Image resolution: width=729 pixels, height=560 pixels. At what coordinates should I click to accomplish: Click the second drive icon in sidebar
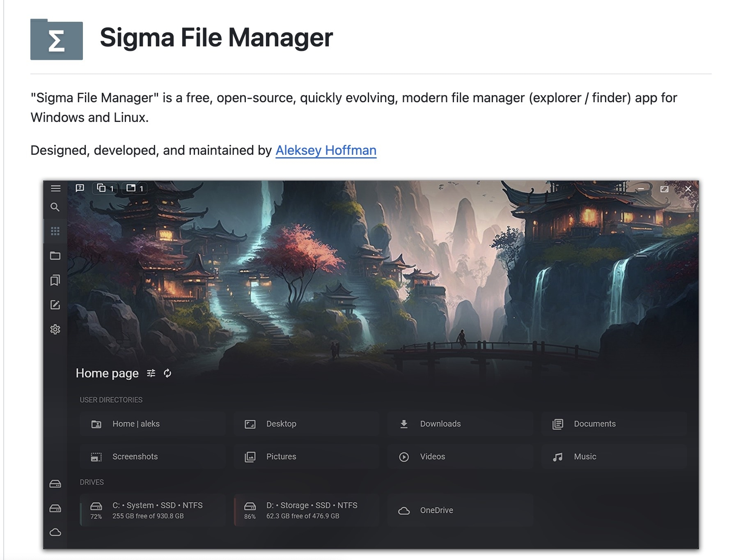(x=55, y=509)
